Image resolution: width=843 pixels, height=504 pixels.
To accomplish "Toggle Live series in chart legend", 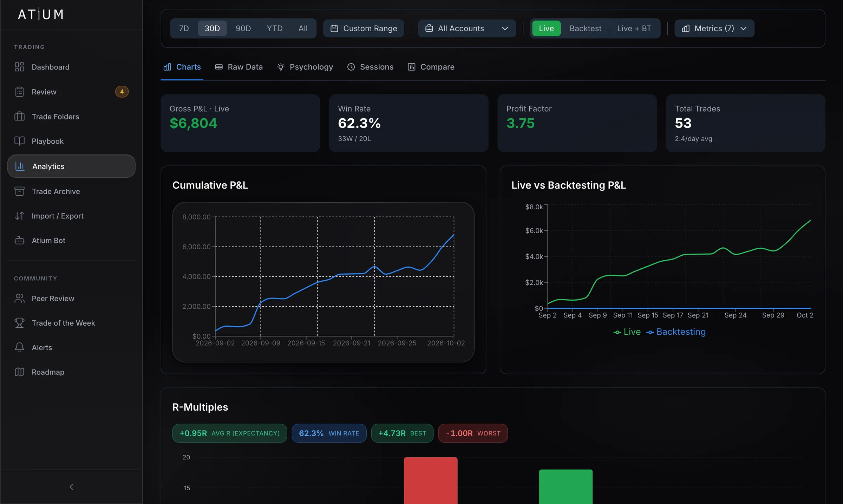I will point(627,332).
